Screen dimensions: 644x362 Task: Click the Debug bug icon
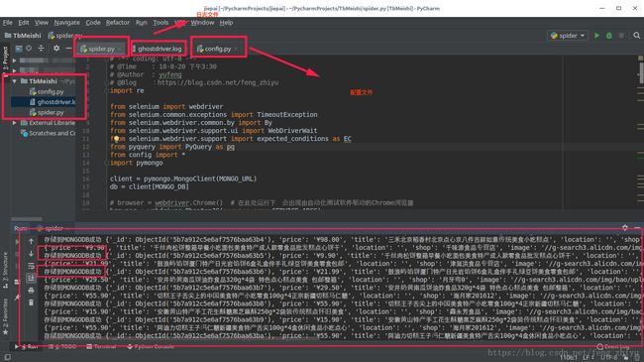tap(609, 36)
